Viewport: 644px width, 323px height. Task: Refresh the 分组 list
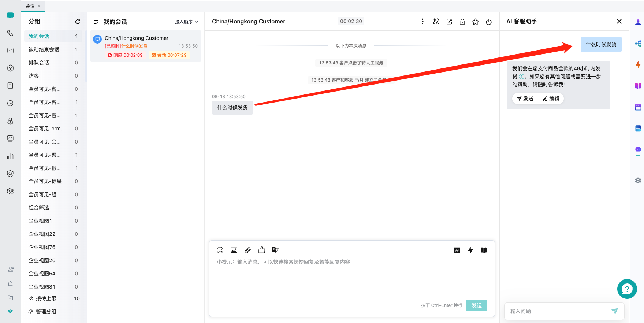(x=78, y=22)
